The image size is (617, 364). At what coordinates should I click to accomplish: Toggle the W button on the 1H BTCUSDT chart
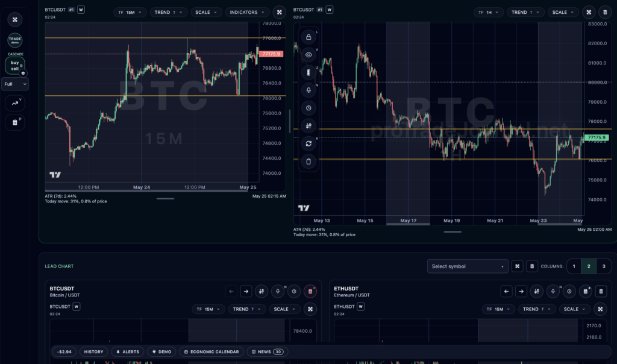click(x=330, y=10)
